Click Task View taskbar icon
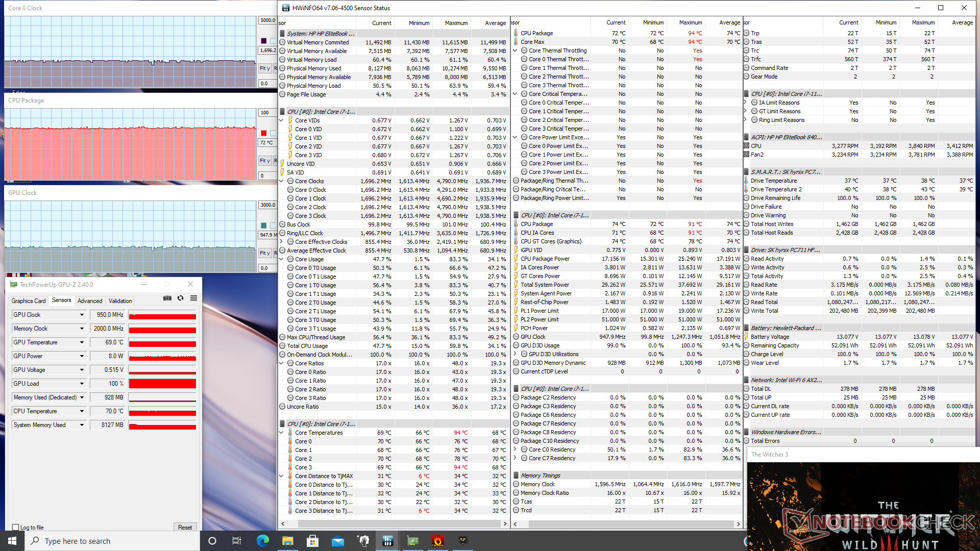Image resolution: width=980 pixels, height=551 pixels. click(237, 541)
